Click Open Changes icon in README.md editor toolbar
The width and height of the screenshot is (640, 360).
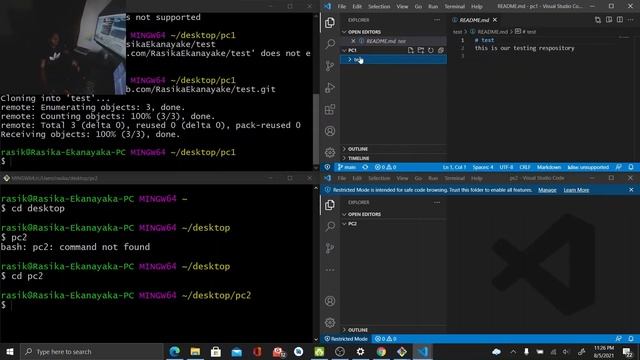(598, 20)
